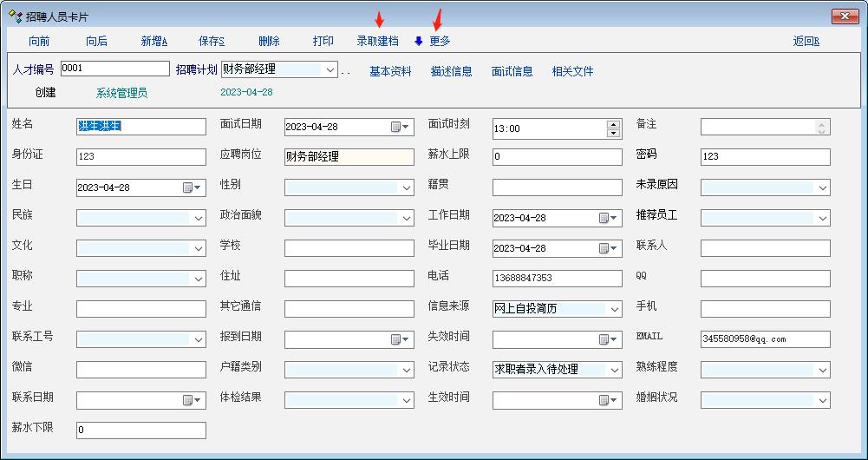Expand the 信息来源 dropdown

pos(615,309)
